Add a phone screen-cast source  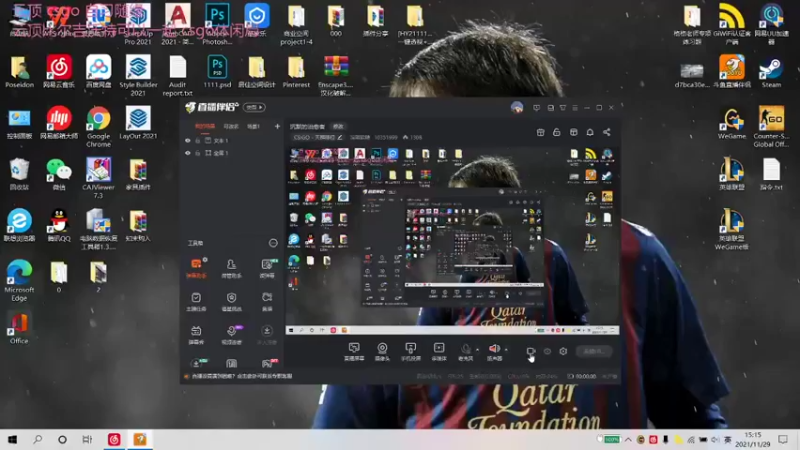[410, 352]
